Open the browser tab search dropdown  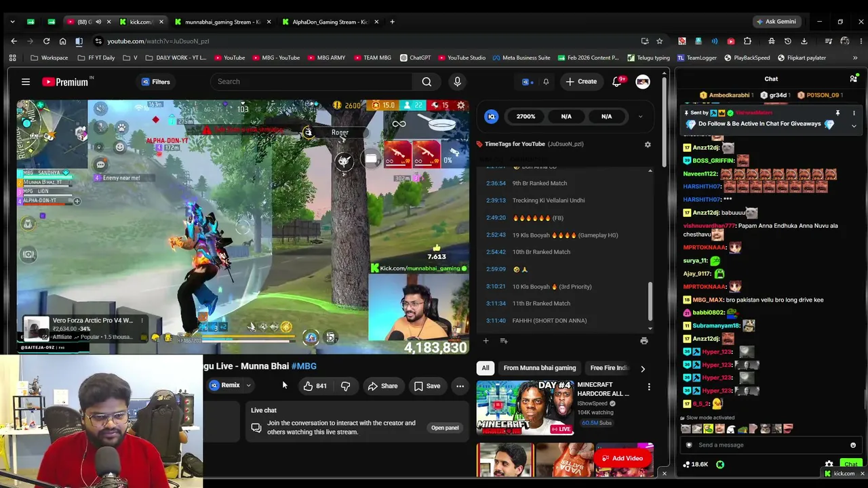(12, 22)
